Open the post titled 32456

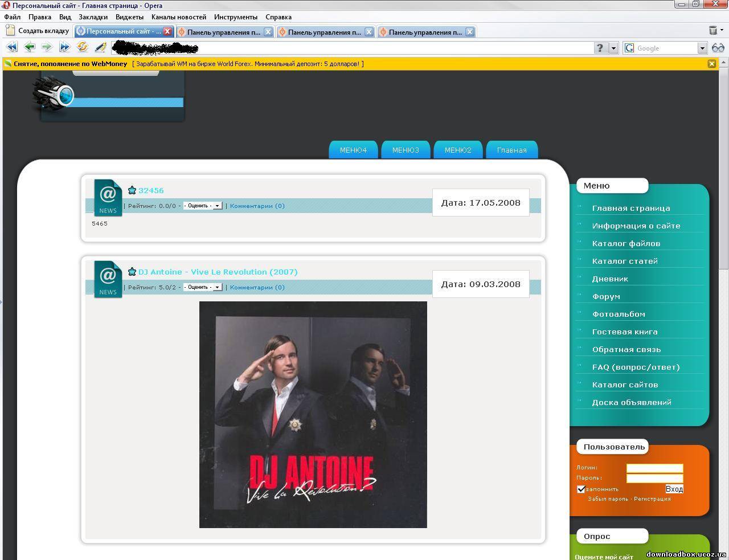click(x=151, y=190)
